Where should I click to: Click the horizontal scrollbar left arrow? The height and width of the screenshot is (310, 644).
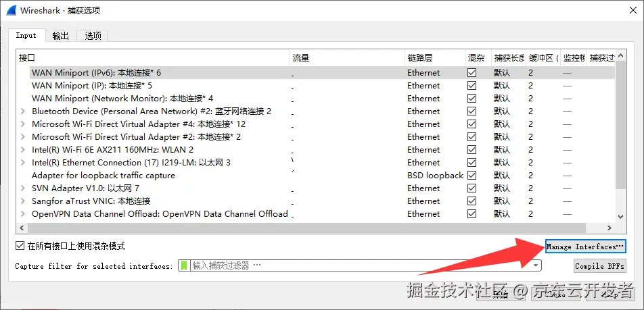point(22,228)
